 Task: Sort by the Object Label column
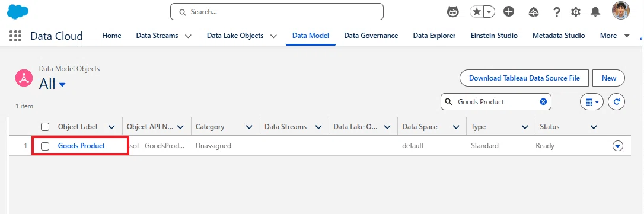pos(78,127)
